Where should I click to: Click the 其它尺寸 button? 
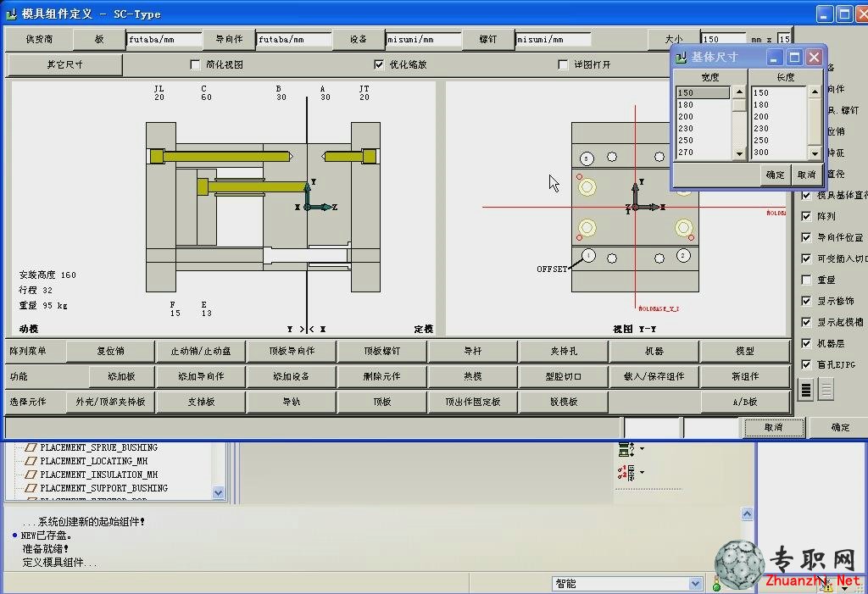[64, 64]
